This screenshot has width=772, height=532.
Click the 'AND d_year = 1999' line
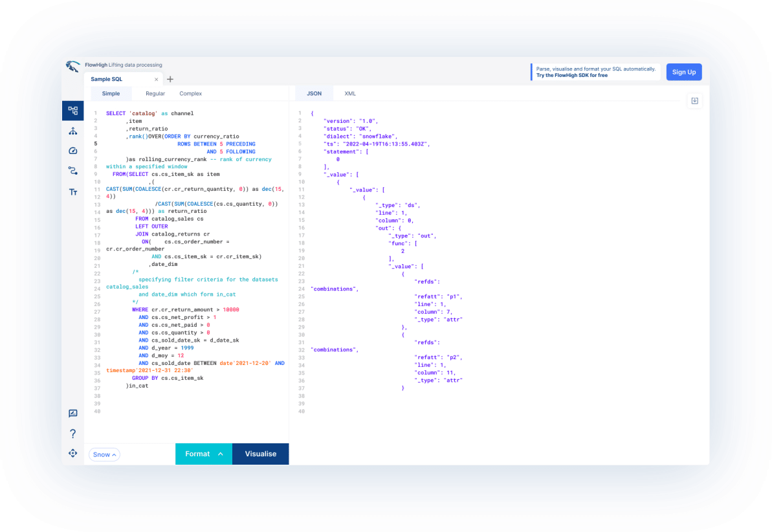pos(166,348)
